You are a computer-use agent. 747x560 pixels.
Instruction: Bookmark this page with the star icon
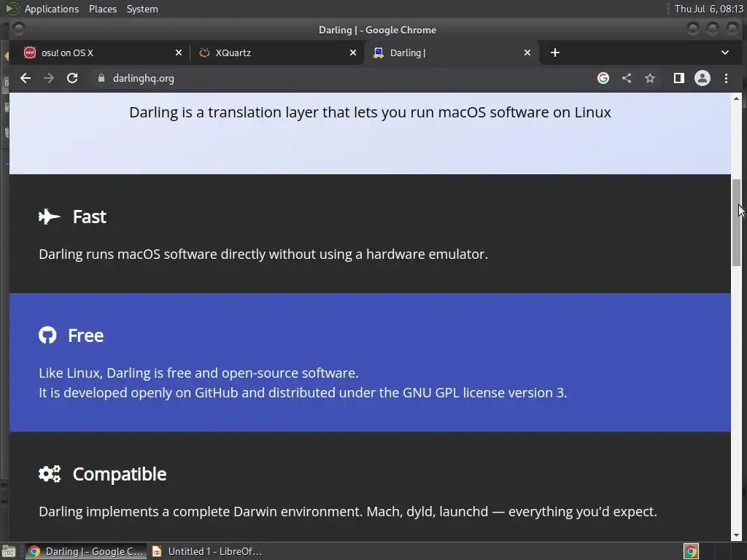point(650,78)
